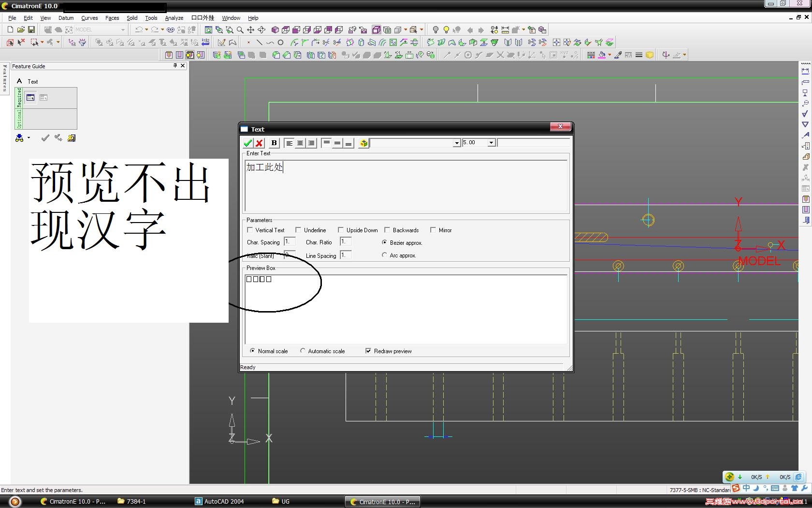Screen dimensions: 812x508
Task: Center-align text in the Text dialog
Action: click(300, 143)
